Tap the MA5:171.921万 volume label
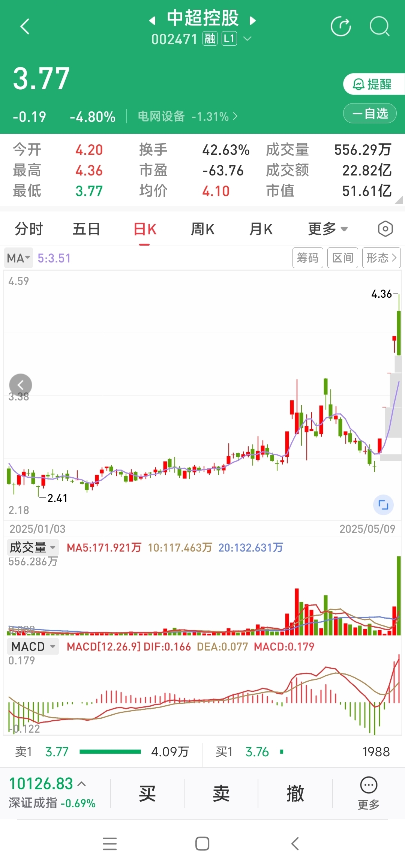The height and width of the screenshot is (868, 405). tap(104, 548)
